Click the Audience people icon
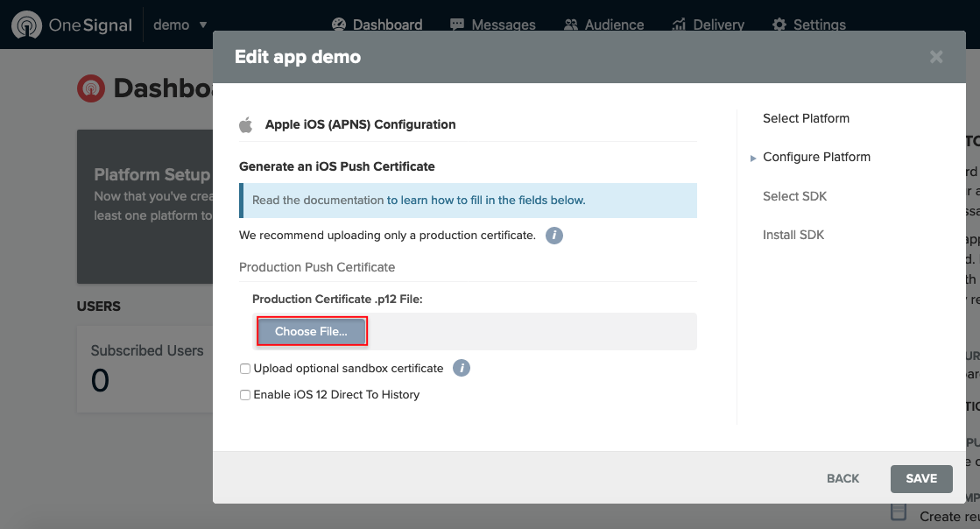This screenshot has height=529, width=980. click(571, 25)
